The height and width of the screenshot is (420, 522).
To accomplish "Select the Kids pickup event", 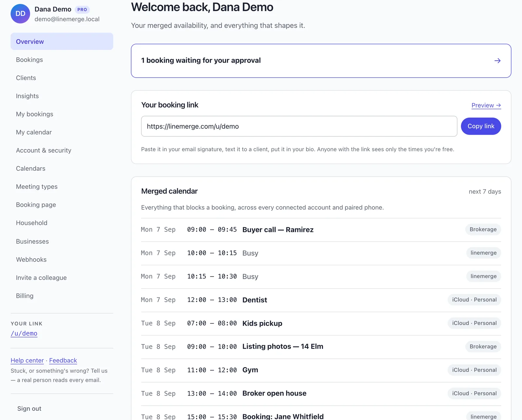I will click(x=262, y=323).
